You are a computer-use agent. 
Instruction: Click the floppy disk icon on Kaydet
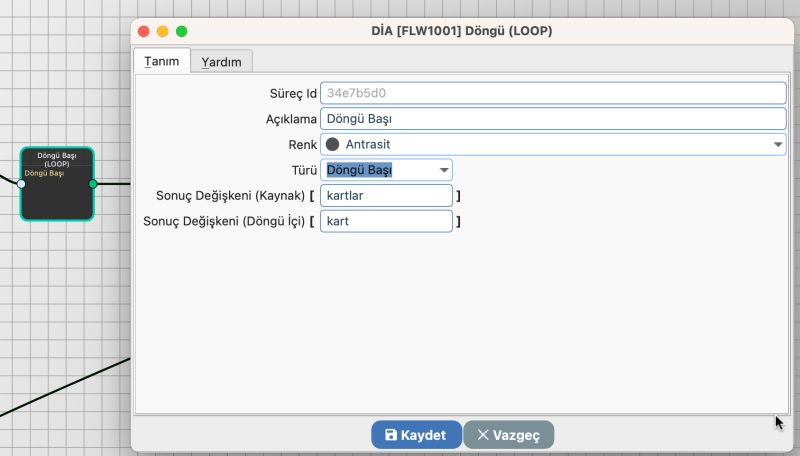click(x=391, y=435)
